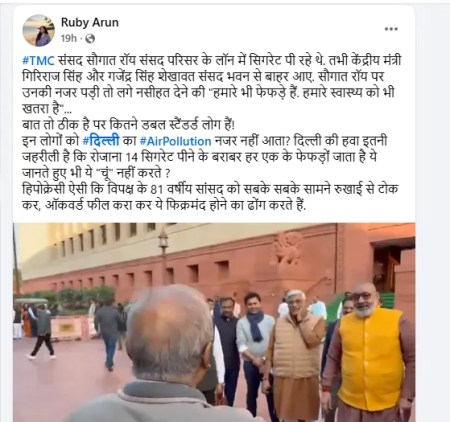Open Ruby Arun's profile picture avatar
The height and width of the screenshot is (422, 450).
[x=39, y=30]
